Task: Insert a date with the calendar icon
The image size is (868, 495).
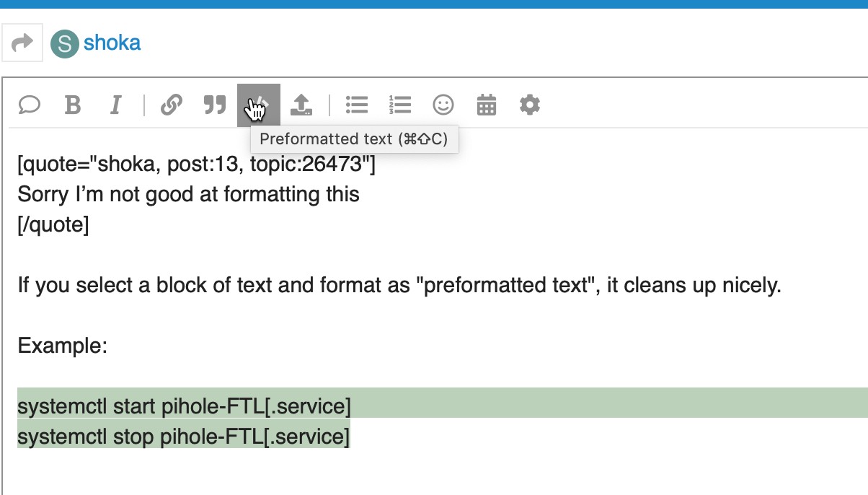Action: click(487, 105)
